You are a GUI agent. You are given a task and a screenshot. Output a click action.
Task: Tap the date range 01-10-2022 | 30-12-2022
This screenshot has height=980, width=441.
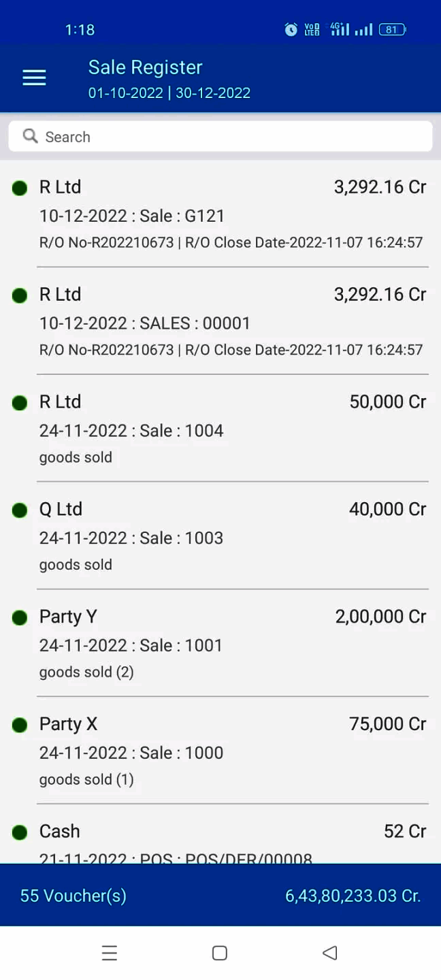[x=169, y=93]
